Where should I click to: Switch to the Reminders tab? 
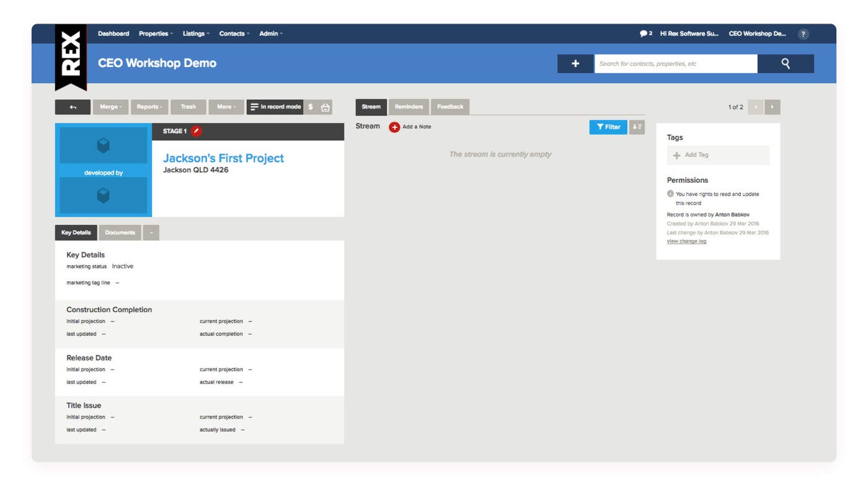pos(409,107)
